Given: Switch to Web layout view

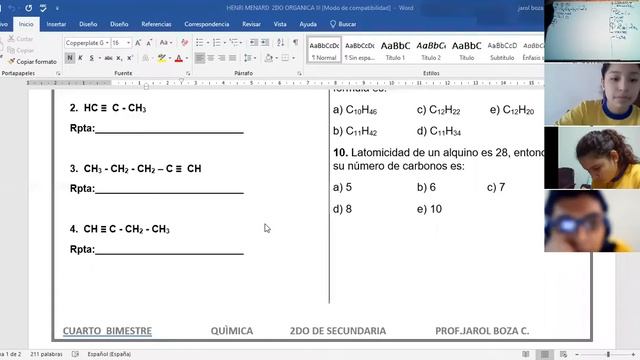Looking at the screenshot, I should (x=563, y=354).
